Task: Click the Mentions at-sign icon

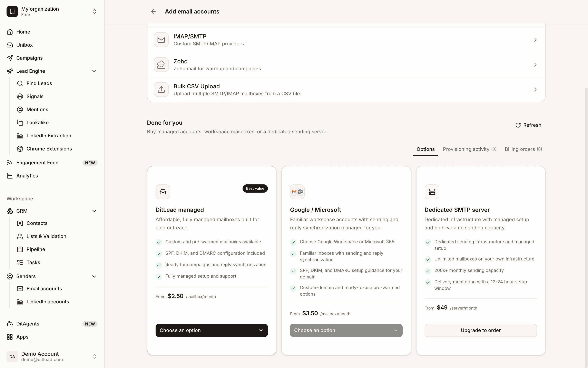Action: click(20, 110)
